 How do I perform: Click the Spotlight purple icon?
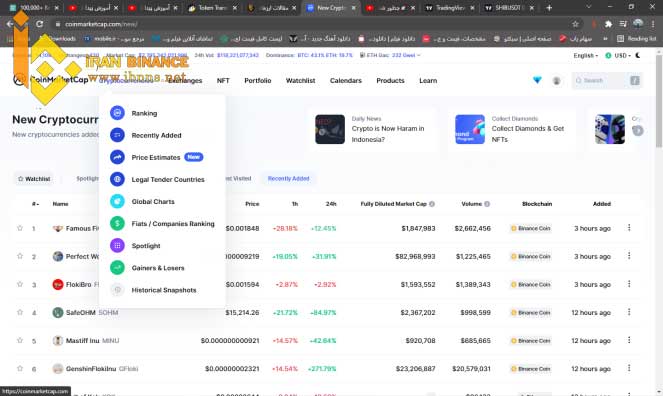pyautogui.click(x=117, y=246)
